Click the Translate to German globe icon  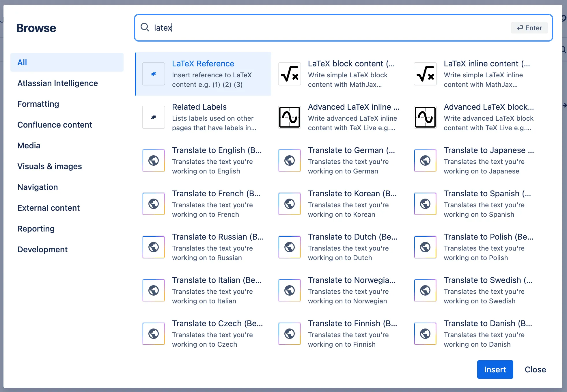click(290, 160)
